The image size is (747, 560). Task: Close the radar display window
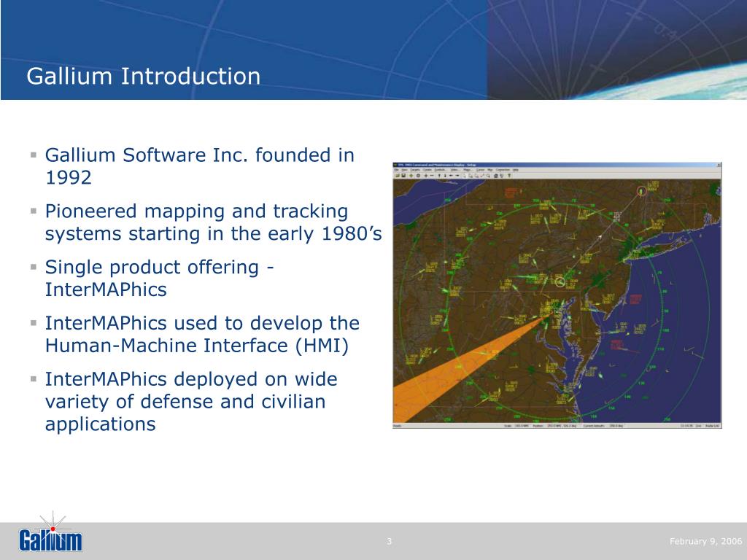click(719, 165)
